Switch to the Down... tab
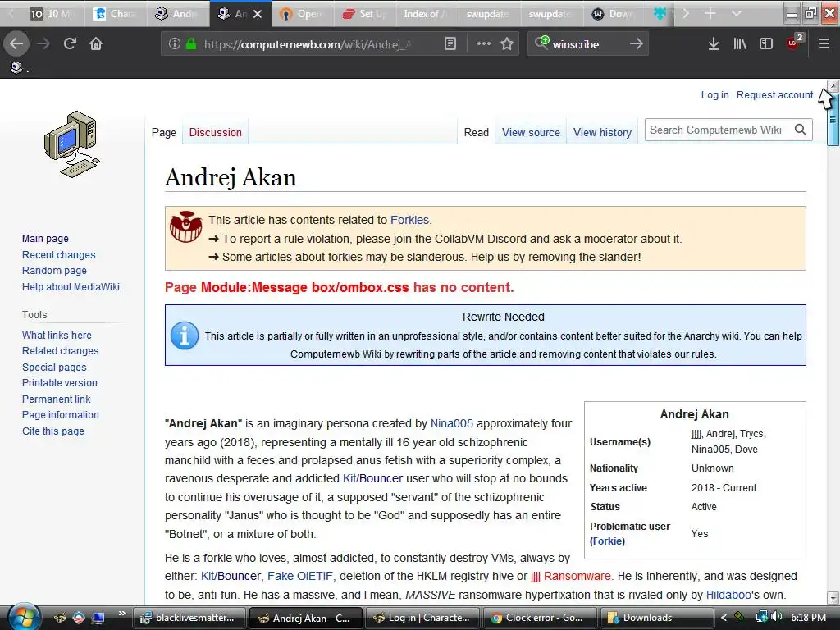Image resolution: width=840 pixels, height=630 pixels. point(614,14)
